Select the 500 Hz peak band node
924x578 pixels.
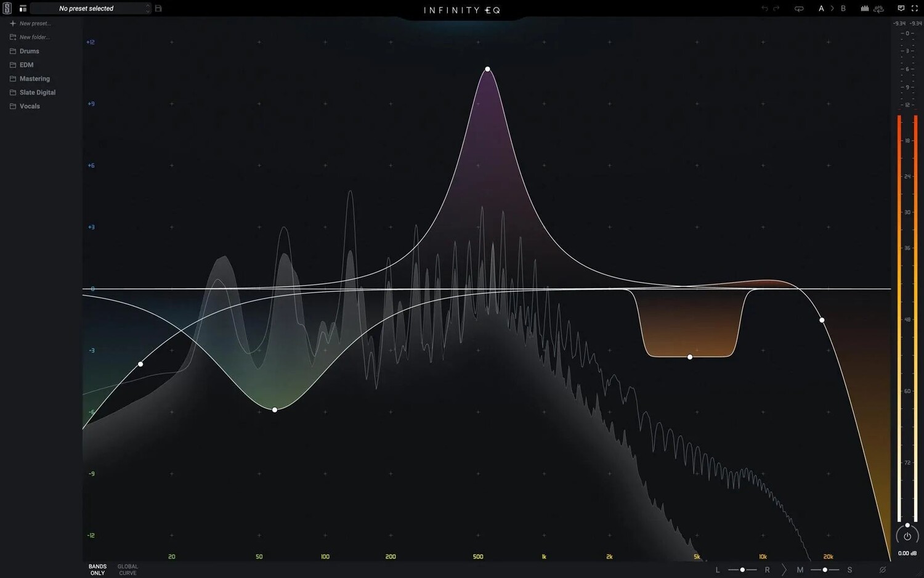[487, 69]
